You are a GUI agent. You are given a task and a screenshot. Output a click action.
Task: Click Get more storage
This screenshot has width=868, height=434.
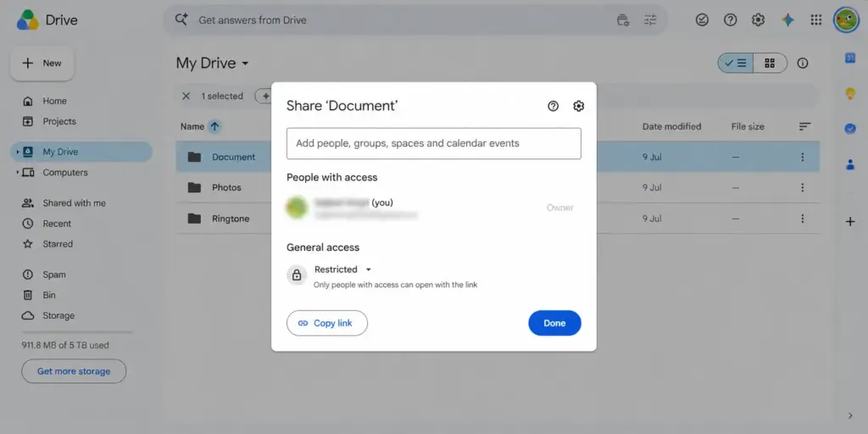(74, 371)
